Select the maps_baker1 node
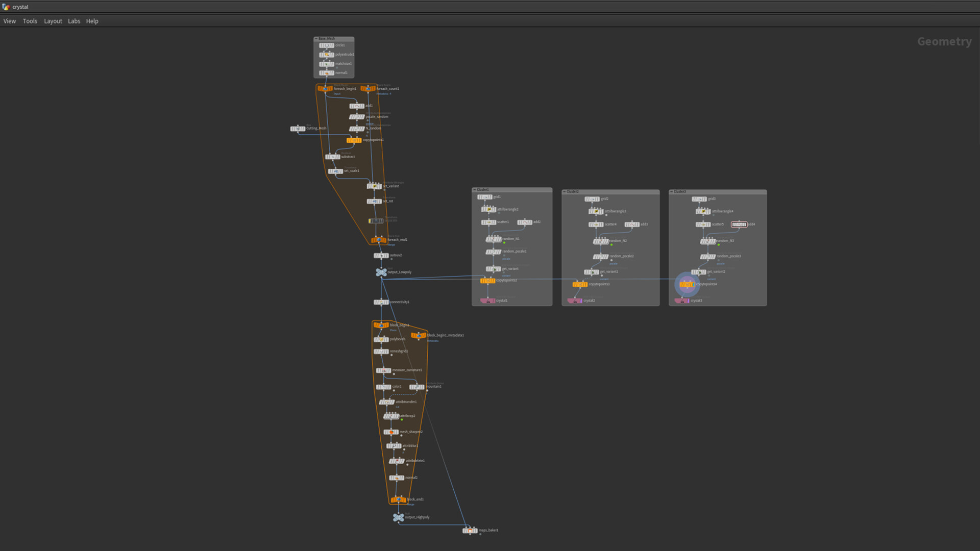The image size is (980, 551). [470, 531]
